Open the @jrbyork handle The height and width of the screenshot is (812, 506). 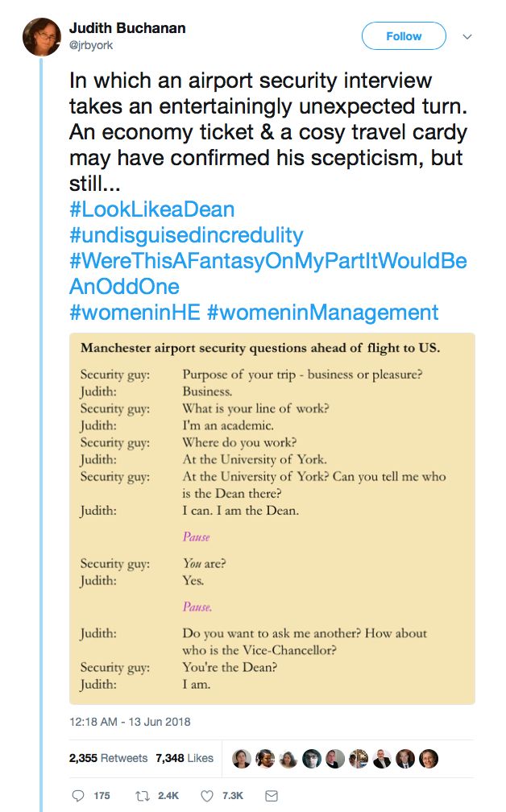91,46
